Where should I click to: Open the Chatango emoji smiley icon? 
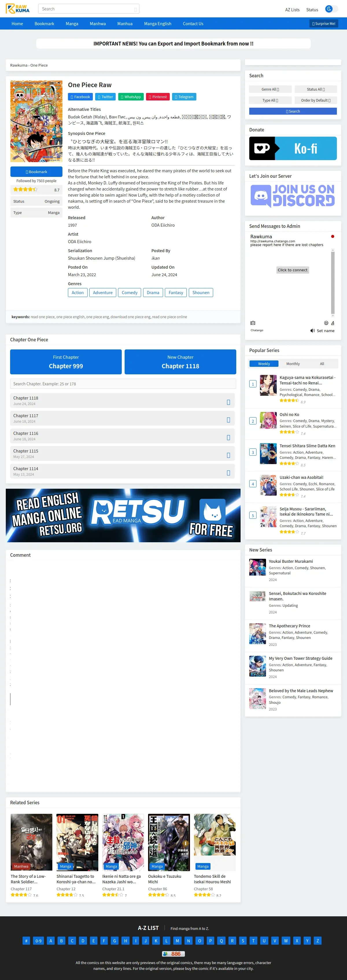coord(326,323)
